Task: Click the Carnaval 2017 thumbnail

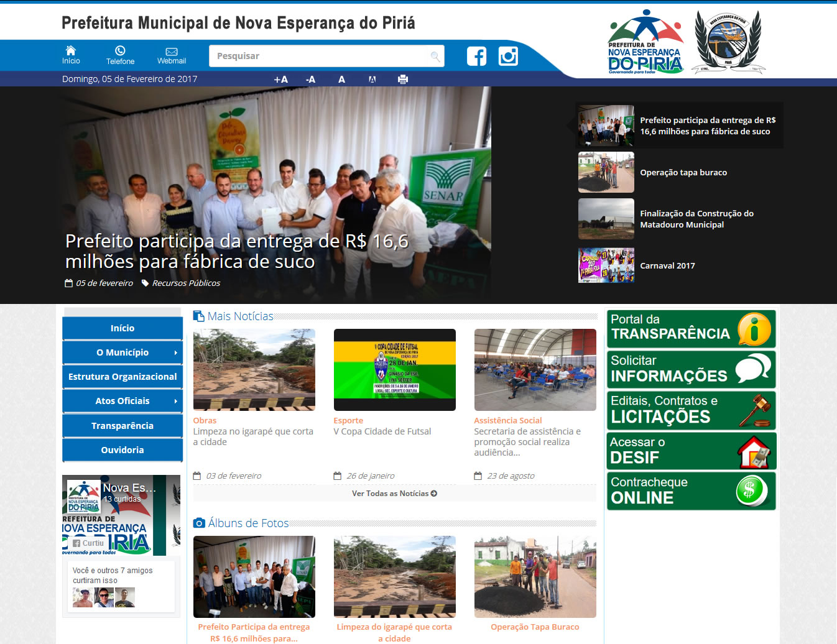Action: pyautogui.click(x=606, y=265)
